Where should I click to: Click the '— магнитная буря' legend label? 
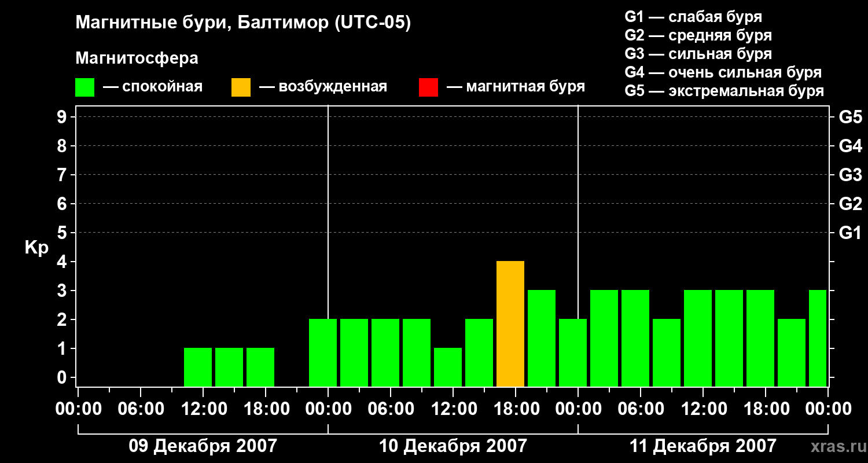click(x=516, y=87)
